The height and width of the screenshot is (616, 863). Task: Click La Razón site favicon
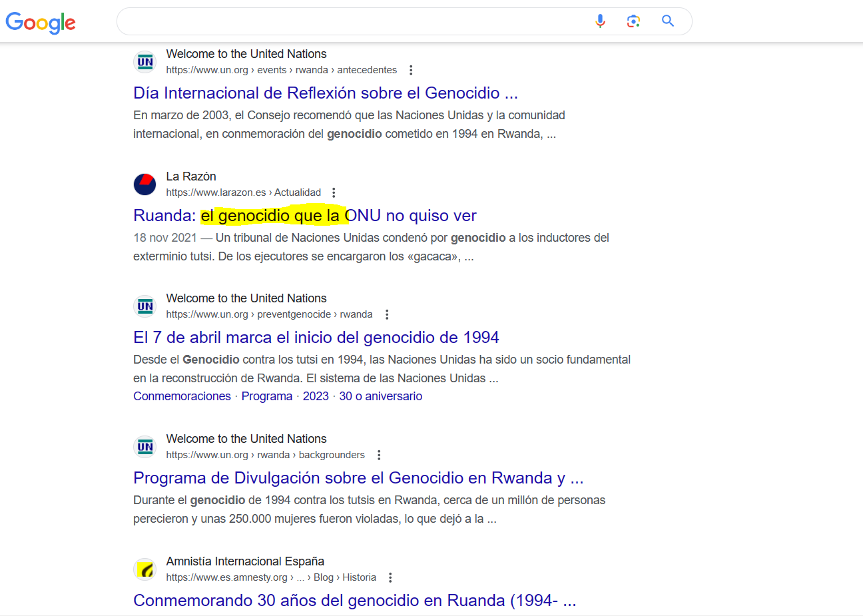click(145, 184)
